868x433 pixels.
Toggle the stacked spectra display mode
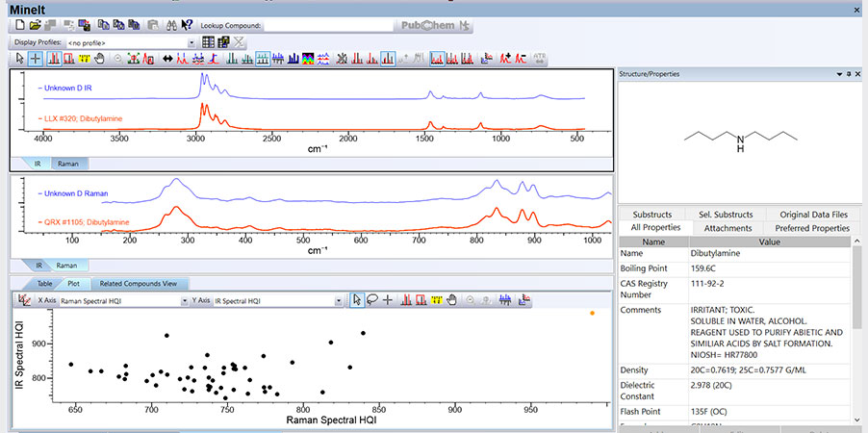coord(263,59)
